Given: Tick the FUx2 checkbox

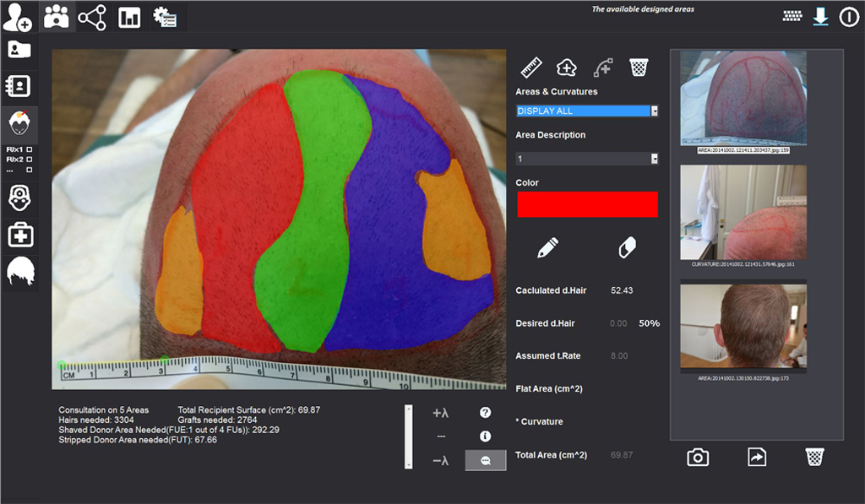Looking at the screenshot, I should [x=30, y=159].
